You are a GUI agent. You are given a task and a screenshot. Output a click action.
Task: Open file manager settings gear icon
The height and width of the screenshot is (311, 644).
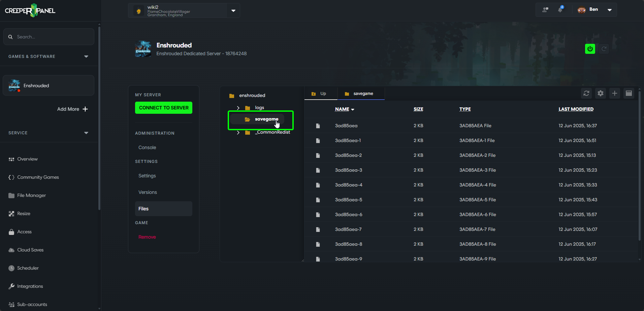[601, 93]
